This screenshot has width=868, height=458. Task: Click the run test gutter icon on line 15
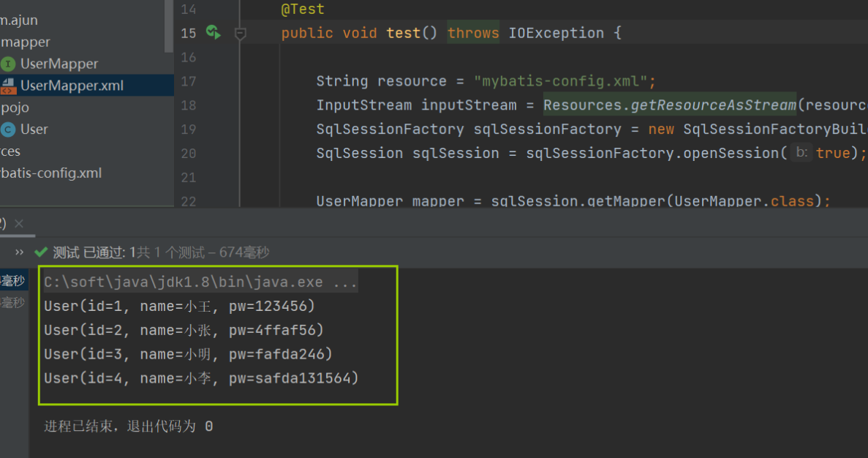[x=213, y=32]
